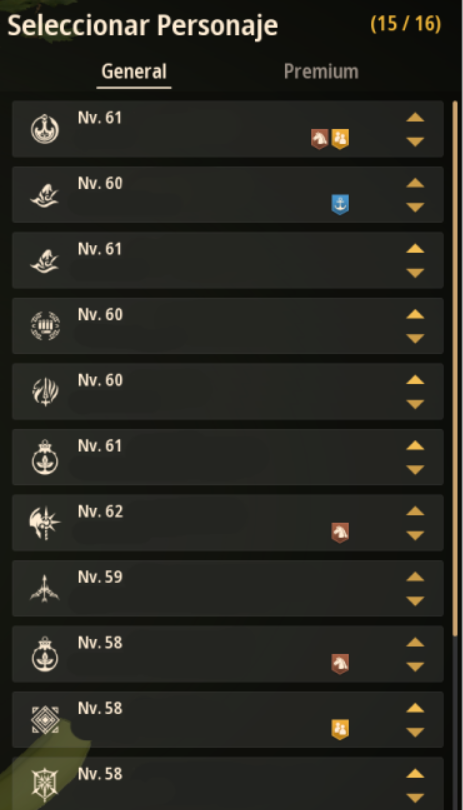Select the fist class icon character
Screen dimensions: 463x810
pyautogui.click(x=45, y=326)
